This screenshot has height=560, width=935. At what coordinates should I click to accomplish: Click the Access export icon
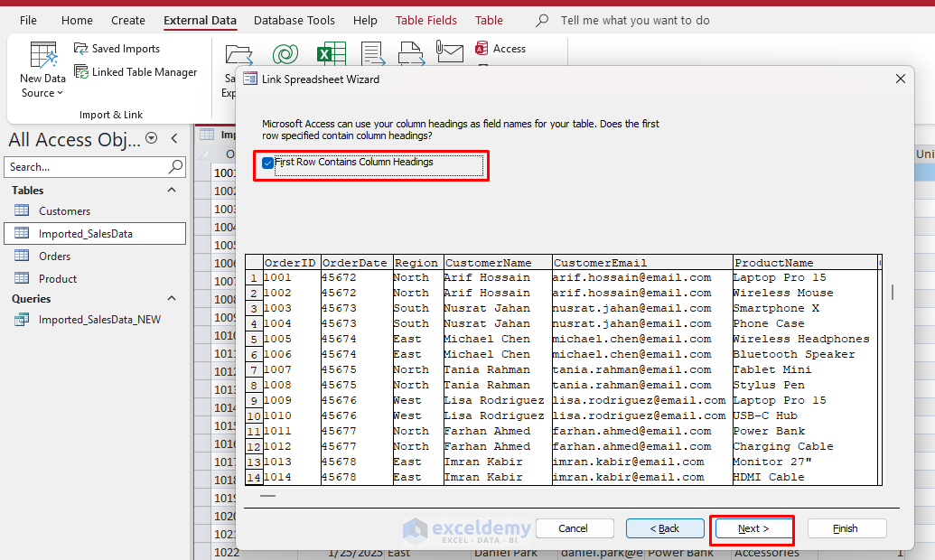pos(482,48)
